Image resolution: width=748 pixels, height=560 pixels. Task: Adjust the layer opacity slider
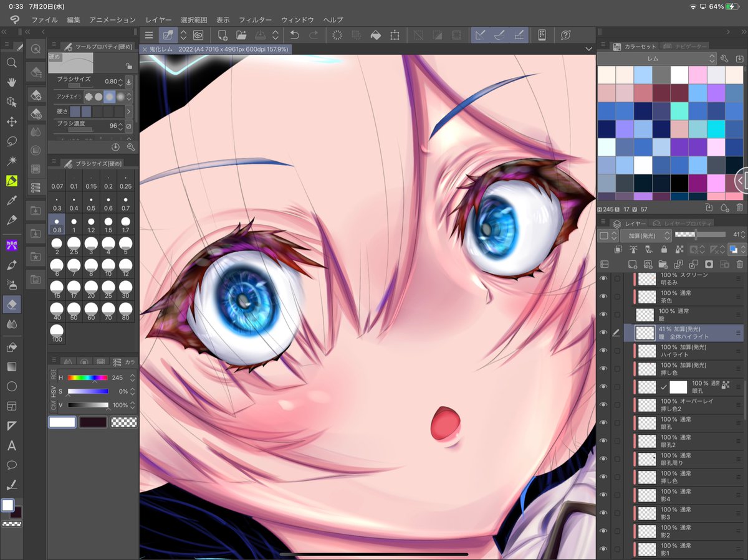pos(701,235)
